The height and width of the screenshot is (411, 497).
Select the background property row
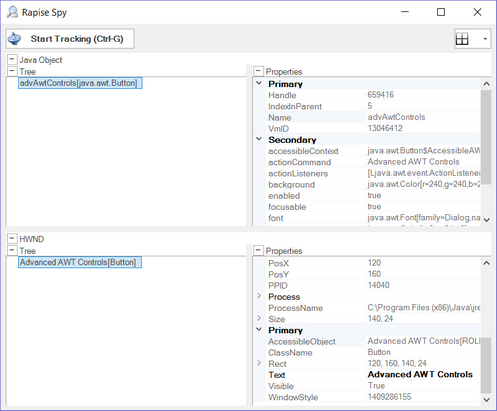coord(373,184)
